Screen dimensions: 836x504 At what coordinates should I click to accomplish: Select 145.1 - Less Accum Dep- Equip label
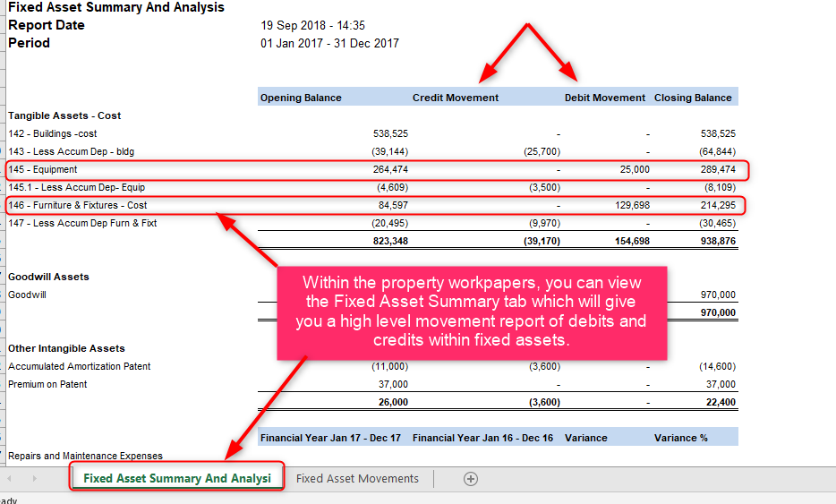[76, 187]
